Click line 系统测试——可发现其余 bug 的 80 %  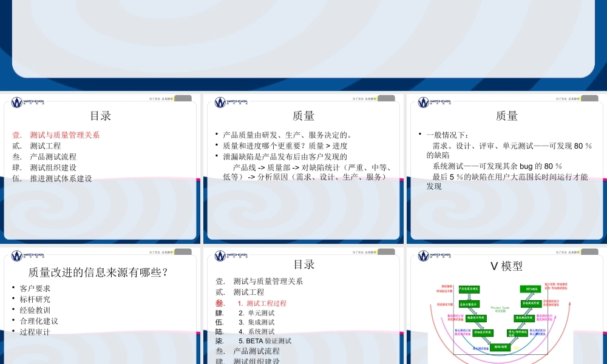point(497,166)
